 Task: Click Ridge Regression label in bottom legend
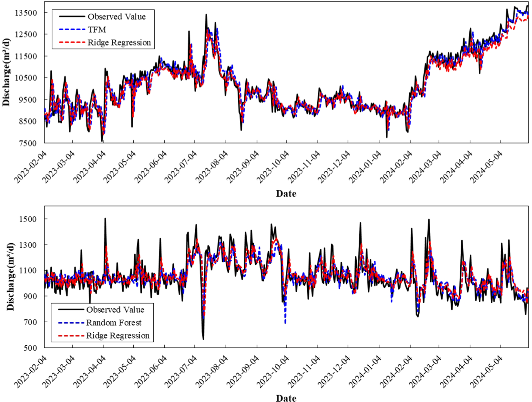pyautogui.click(x=118, y=336)
